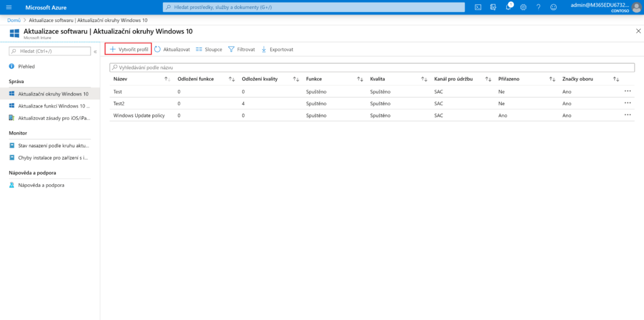
Task: Open Cloud Shell from the top bar
Action: click(x=478, y=7)
